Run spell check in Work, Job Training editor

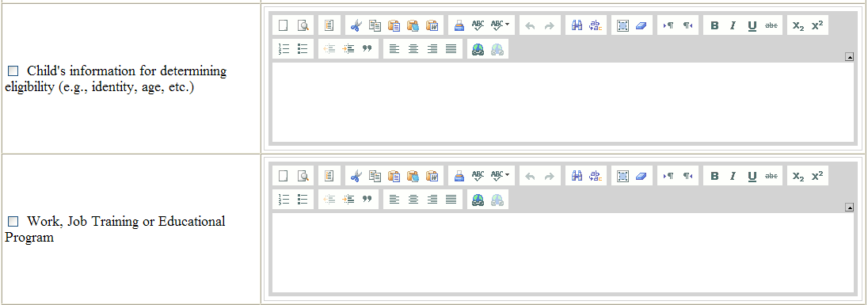(478, 176)
